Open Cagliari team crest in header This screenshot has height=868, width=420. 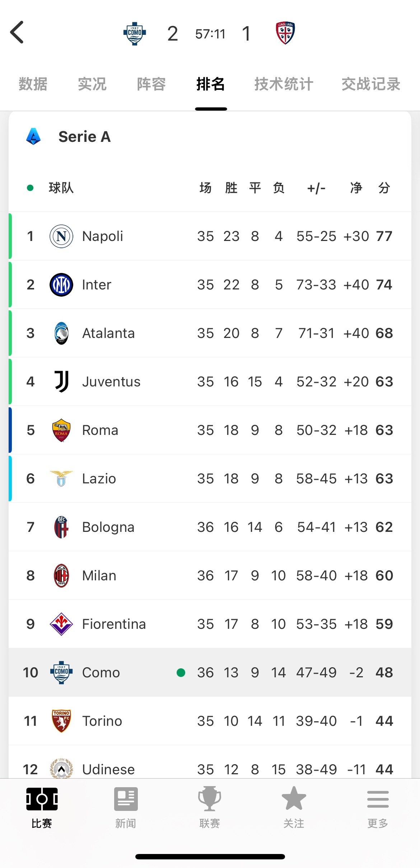pyautogui.click(x=285, y=33)
